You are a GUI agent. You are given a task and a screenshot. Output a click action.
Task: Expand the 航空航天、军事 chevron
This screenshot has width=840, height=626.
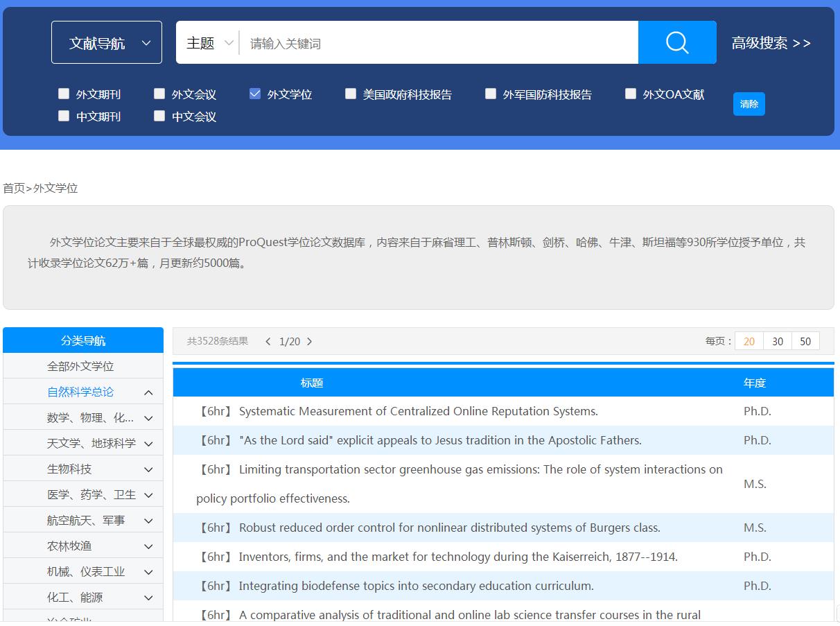[x=148, y=521]
